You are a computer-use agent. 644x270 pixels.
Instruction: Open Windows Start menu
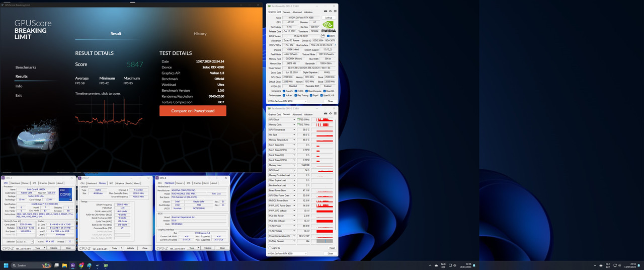point(6,265)
